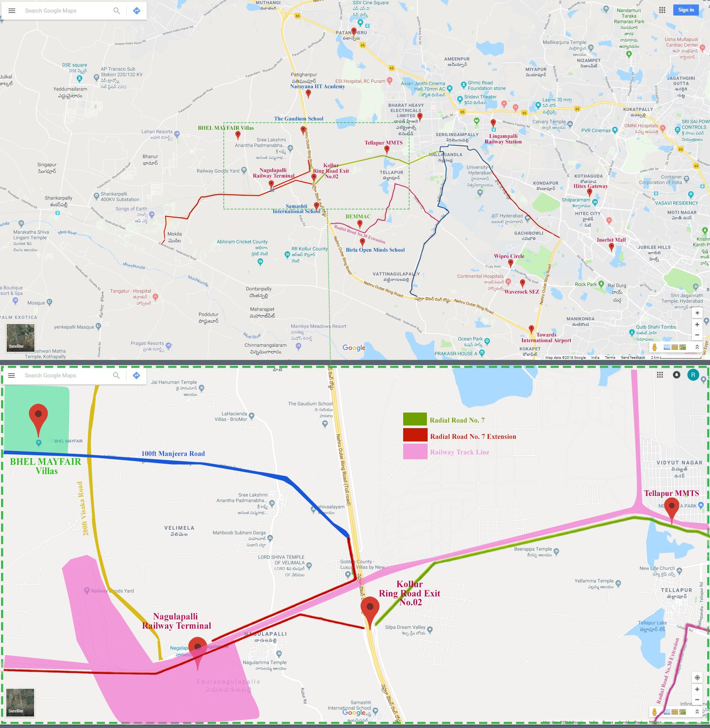The width and height of the screenshot is (710, 728).
Task: Click the account avatar labeled R
Action: tap(693, 375)
